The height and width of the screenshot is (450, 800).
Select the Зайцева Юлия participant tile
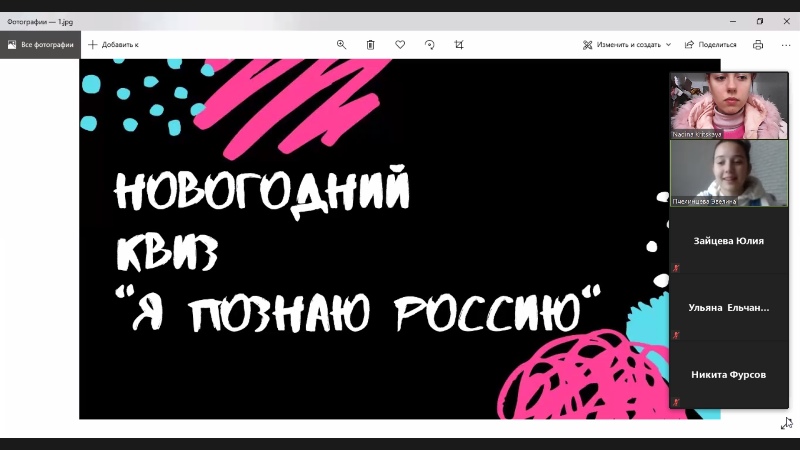tap(729, 241)
